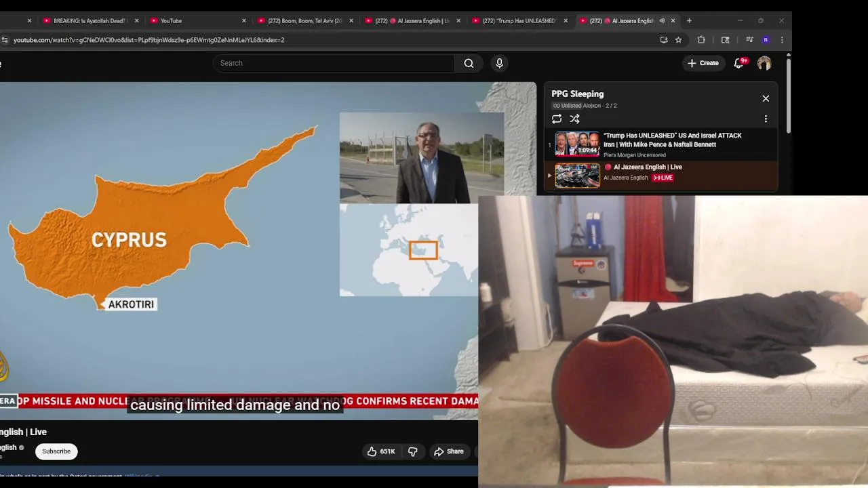Open the notifications bell
Viewport: 868px width, 488px height.
point(738,63)
